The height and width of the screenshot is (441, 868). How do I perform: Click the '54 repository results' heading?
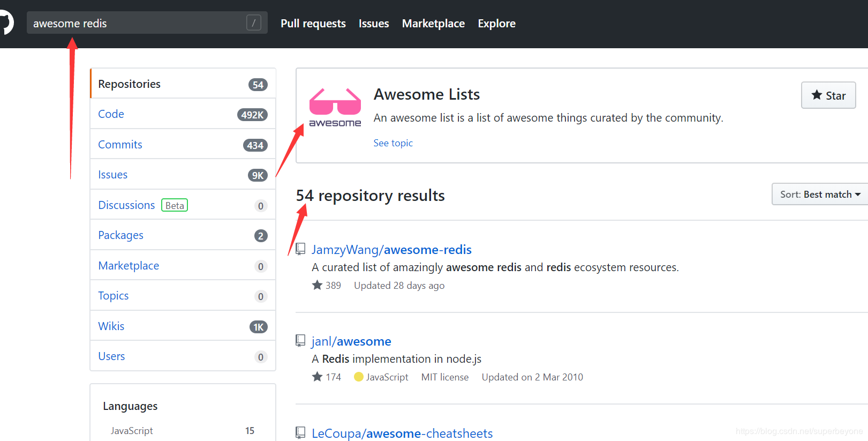point(371,196)
